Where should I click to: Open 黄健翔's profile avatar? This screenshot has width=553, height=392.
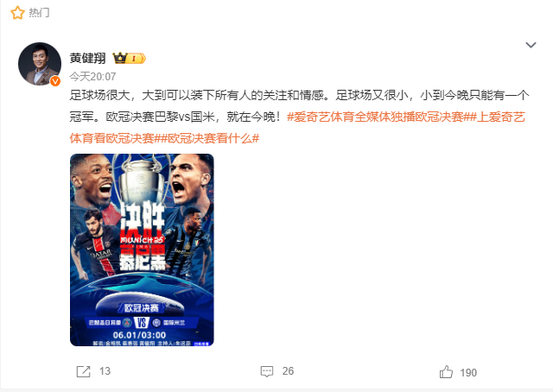pyautogui.click(x=40, y=64)
